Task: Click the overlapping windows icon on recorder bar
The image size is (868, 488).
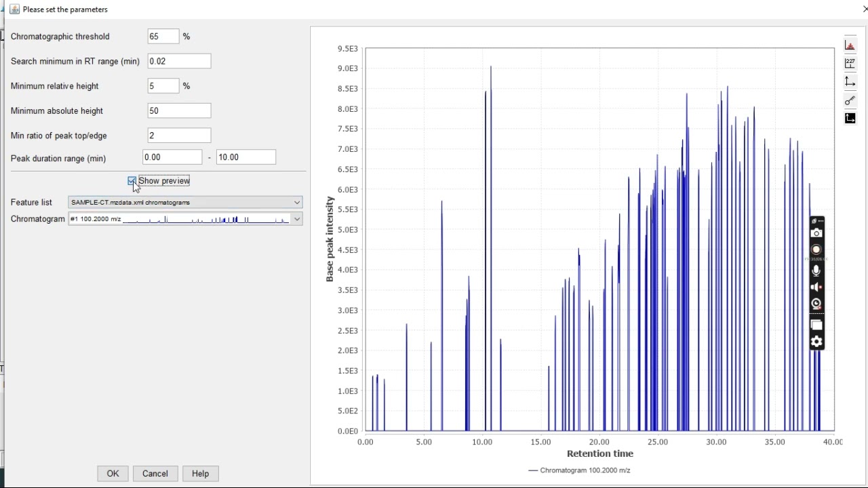Action: 816,325
